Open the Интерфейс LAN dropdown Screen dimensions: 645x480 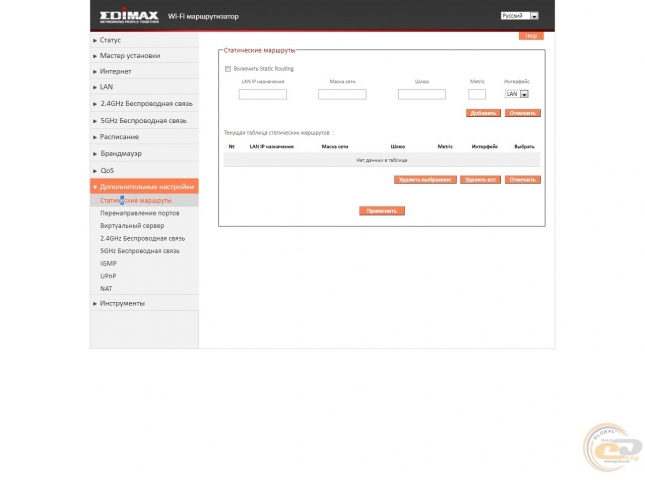[x=517, y=94]
